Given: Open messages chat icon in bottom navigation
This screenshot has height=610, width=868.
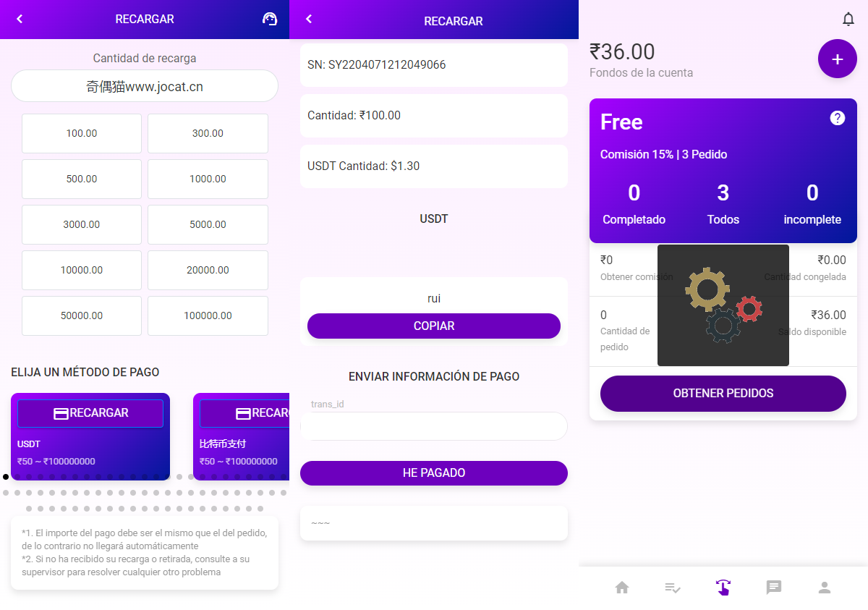Looking at the screenshot, I should 774,588.
